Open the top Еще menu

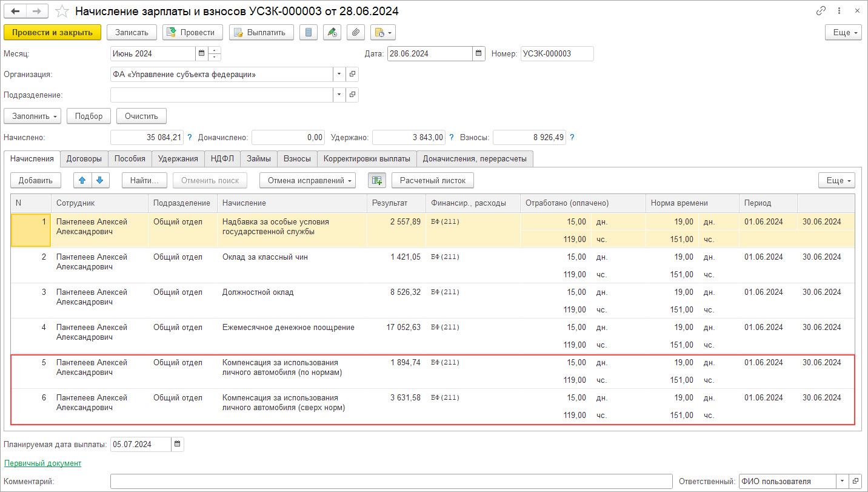[843, 33]
